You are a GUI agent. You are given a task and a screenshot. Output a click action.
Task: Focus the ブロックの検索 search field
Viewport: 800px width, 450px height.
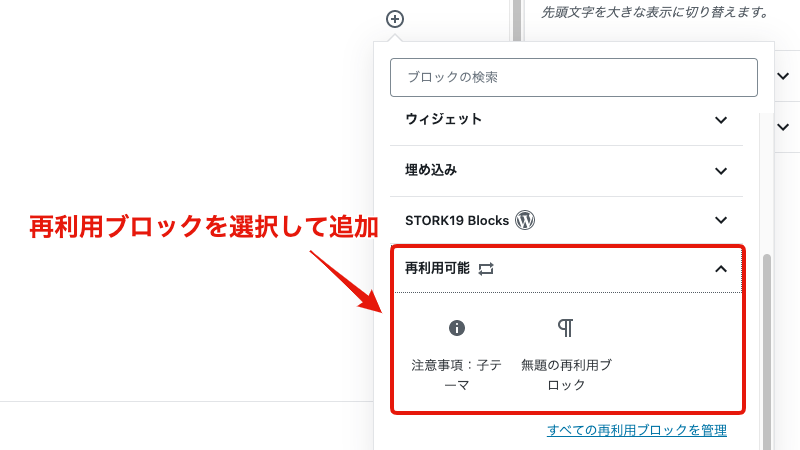coord(573,78)
